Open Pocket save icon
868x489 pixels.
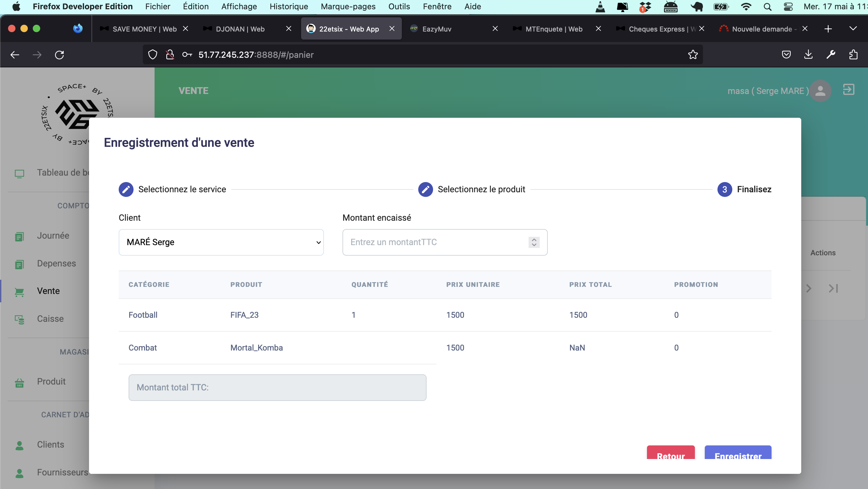coord(786,55)
